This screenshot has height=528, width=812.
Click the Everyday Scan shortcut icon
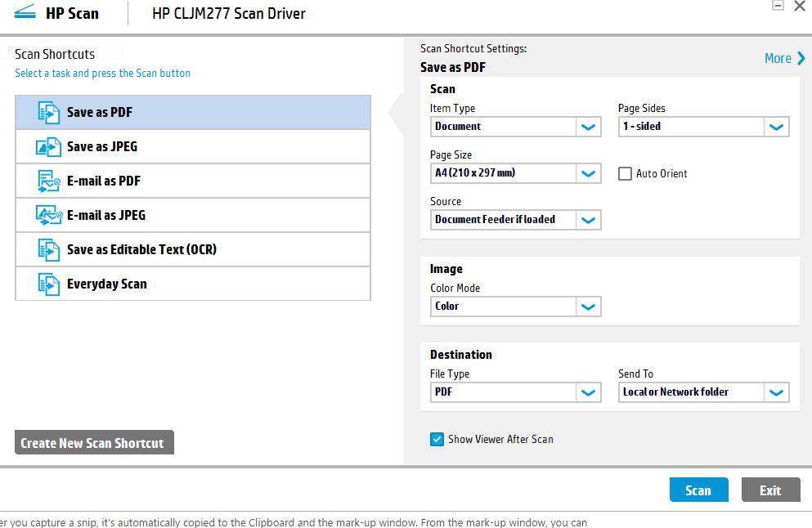click(49, 284)
